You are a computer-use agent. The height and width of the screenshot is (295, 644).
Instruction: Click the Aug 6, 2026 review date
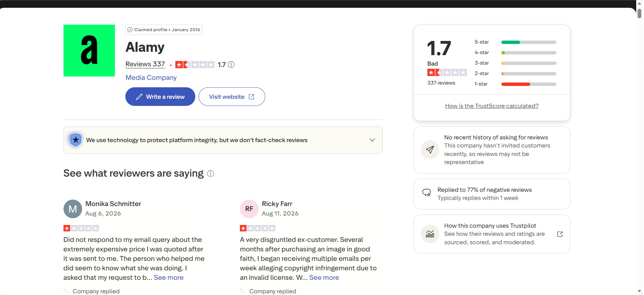coord(103,213)
